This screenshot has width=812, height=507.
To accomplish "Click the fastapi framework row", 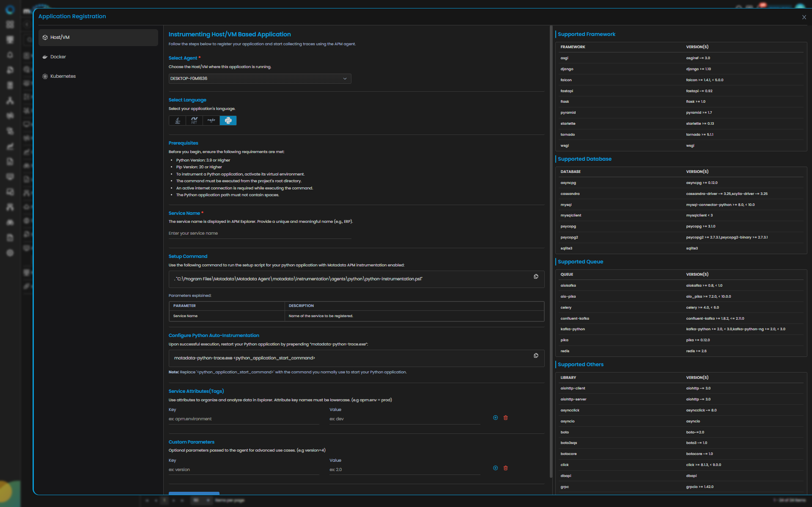I will tap(681, 91).
